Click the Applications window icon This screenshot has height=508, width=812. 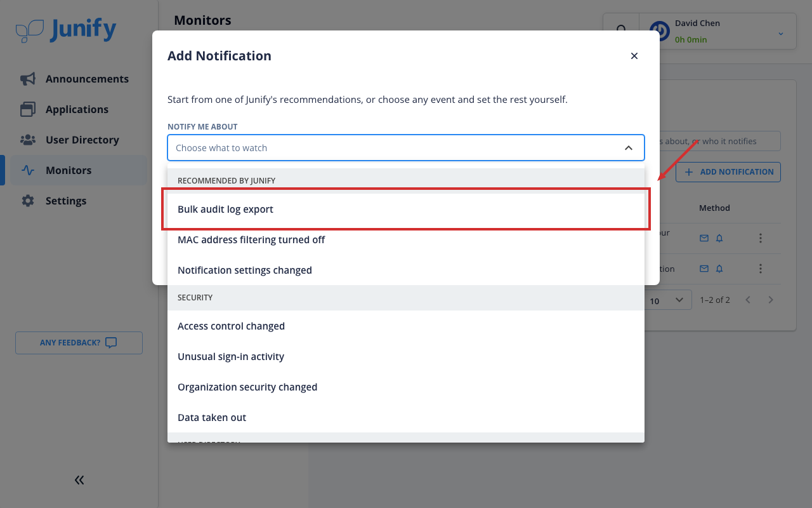[28, 109]
